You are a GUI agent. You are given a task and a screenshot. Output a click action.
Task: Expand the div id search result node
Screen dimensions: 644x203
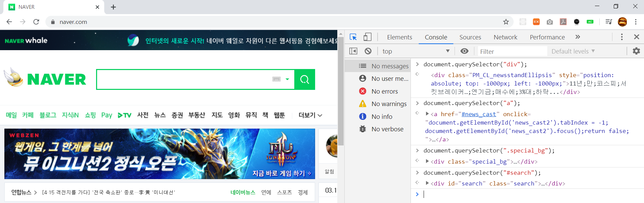click(x=427, y=183)
